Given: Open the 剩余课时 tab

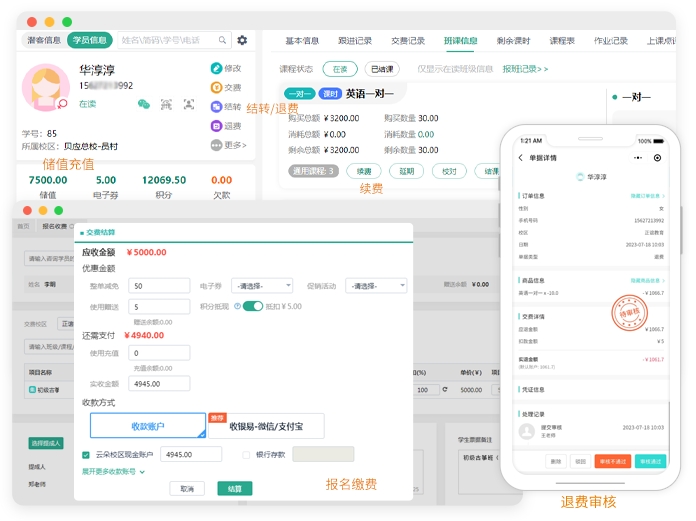Looking at the screenshot, I should click(513, 41).
